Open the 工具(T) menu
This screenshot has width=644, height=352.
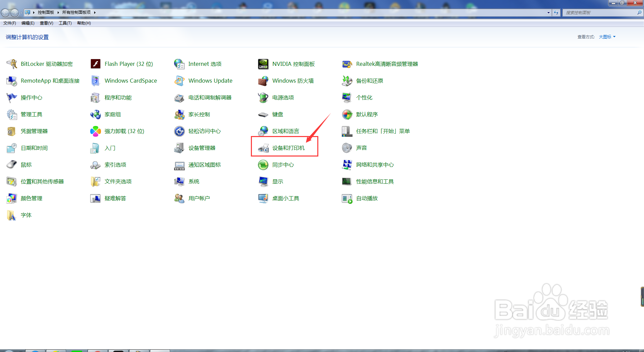click(x=65, y=23)
